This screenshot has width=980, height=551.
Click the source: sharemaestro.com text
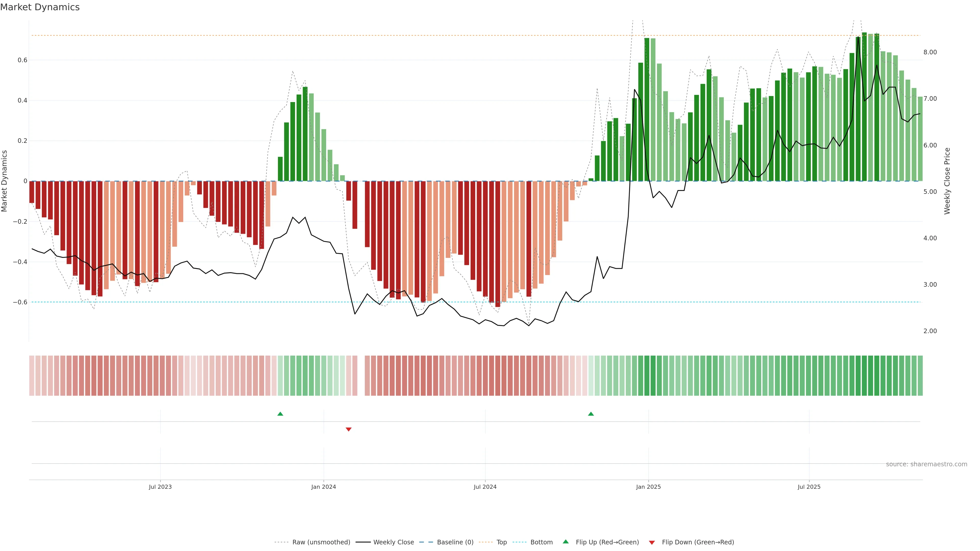click(x=926, y=464)
